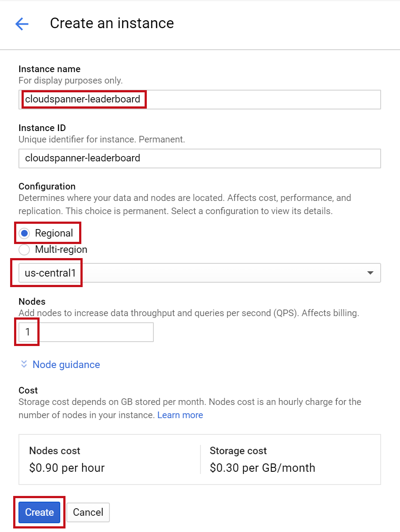Select the Regional radio button
The image size is (400, 532).
[25, 233]
